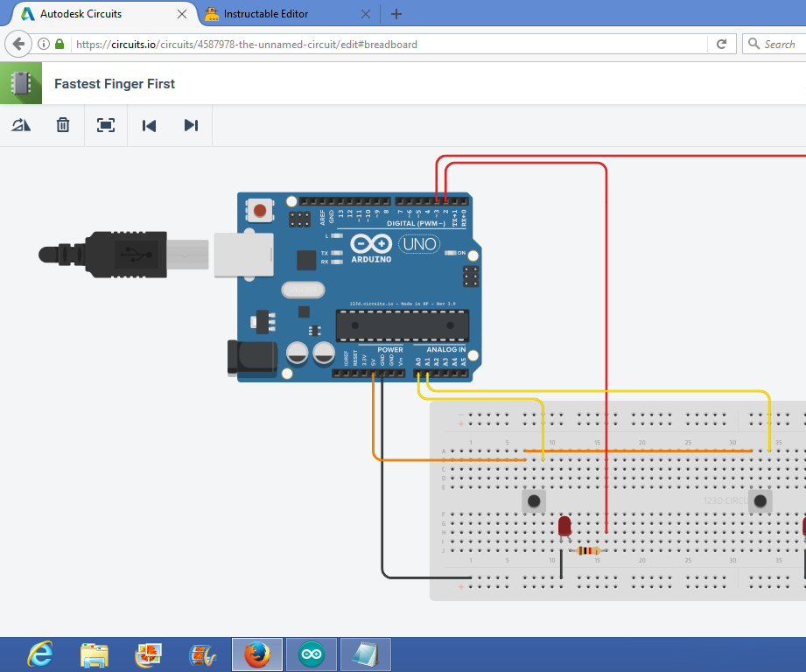Viewport: 806px width, 672px height.
Task: Click the page reload icon
Action: [x=721, y=44]
